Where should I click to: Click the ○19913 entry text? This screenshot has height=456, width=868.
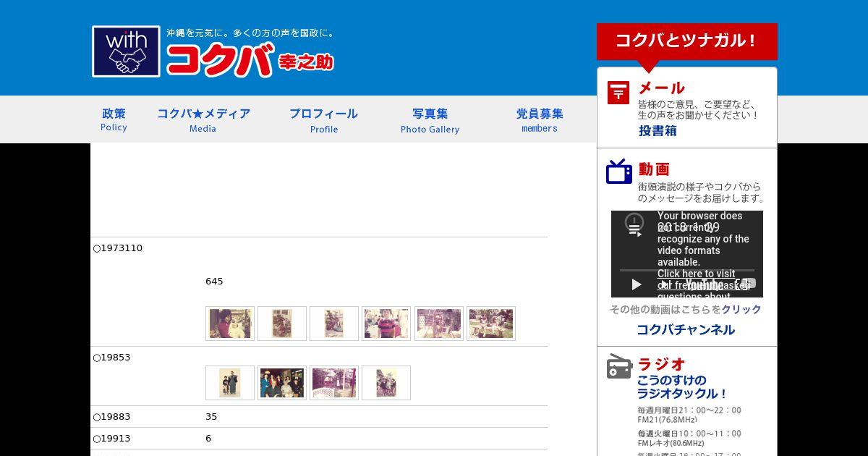(111, 439)
